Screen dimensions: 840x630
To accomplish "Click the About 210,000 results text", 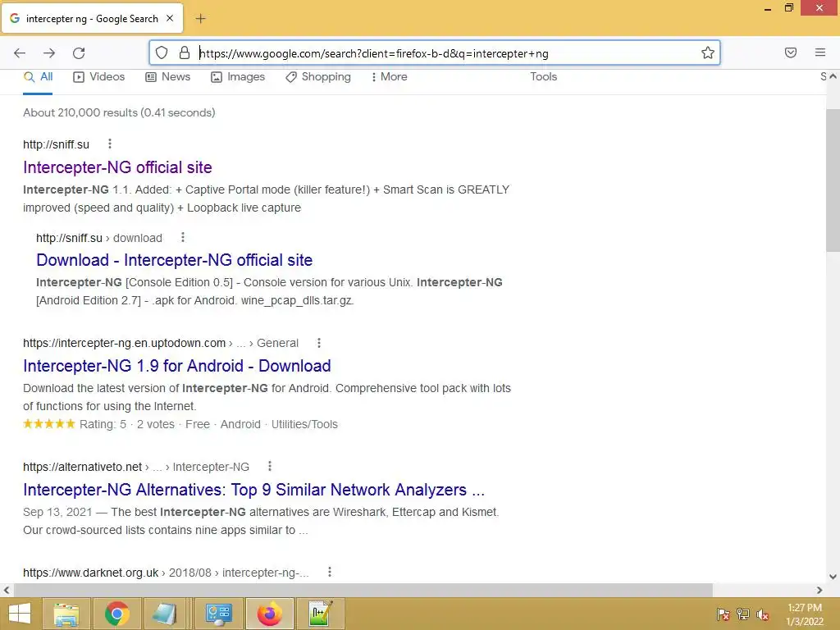I will click(119, 113).
